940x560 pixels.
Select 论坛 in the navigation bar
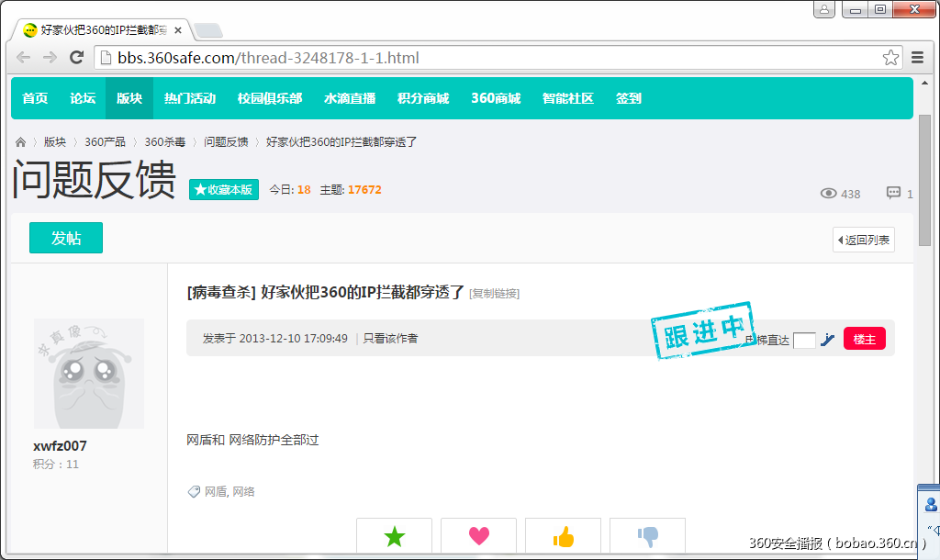(82, 98)
